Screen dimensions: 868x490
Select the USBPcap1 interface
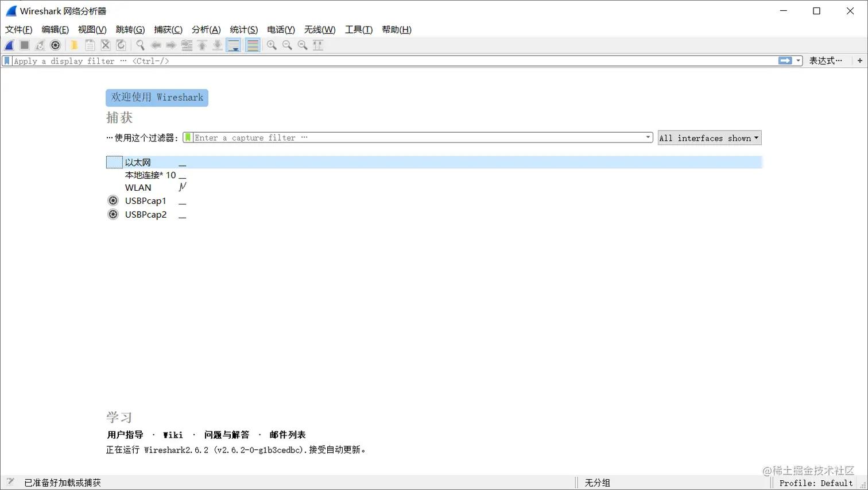tap(146, 201)
